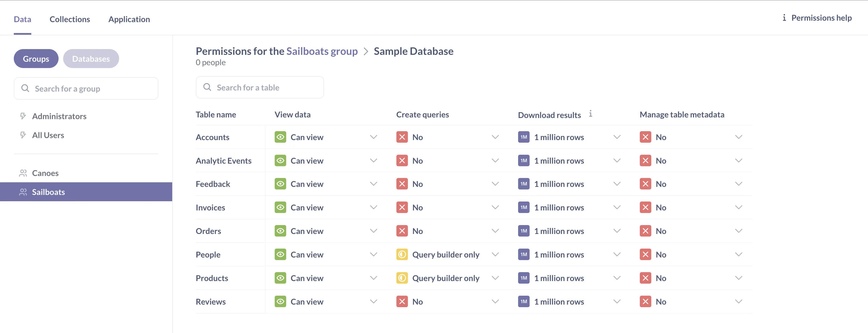Click the lightning icon beside Administrators
The width and height of the screenshot is (868, 333).
(23, 116)
